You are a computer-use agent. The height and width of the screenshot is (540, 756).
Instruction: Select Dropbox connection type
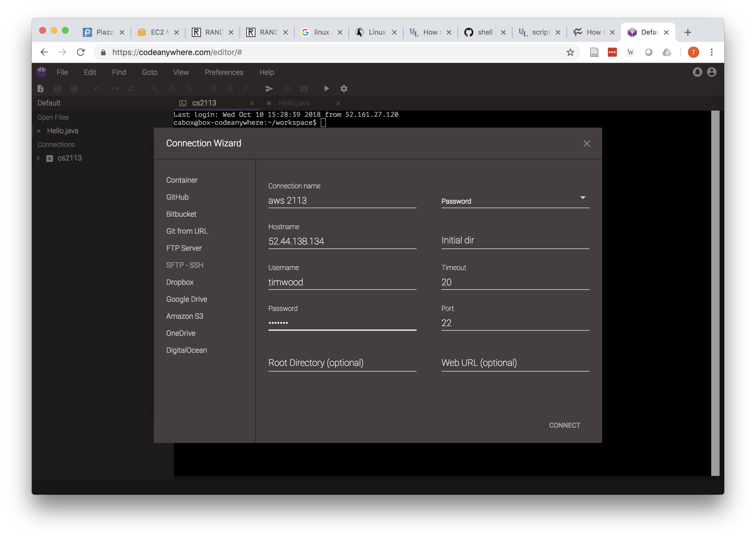click(180, 282)
